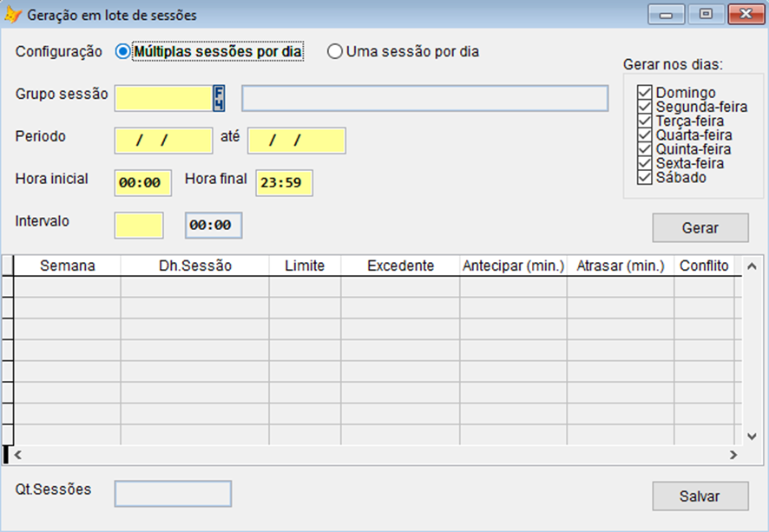
Task: Focus the Grupo sessão code field
Action: point(163,98)
